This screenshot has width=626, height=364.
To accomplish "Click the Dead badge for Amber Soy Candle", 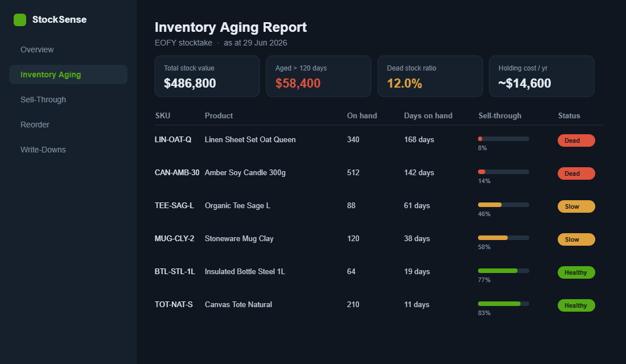I will [x=576, y=173].
